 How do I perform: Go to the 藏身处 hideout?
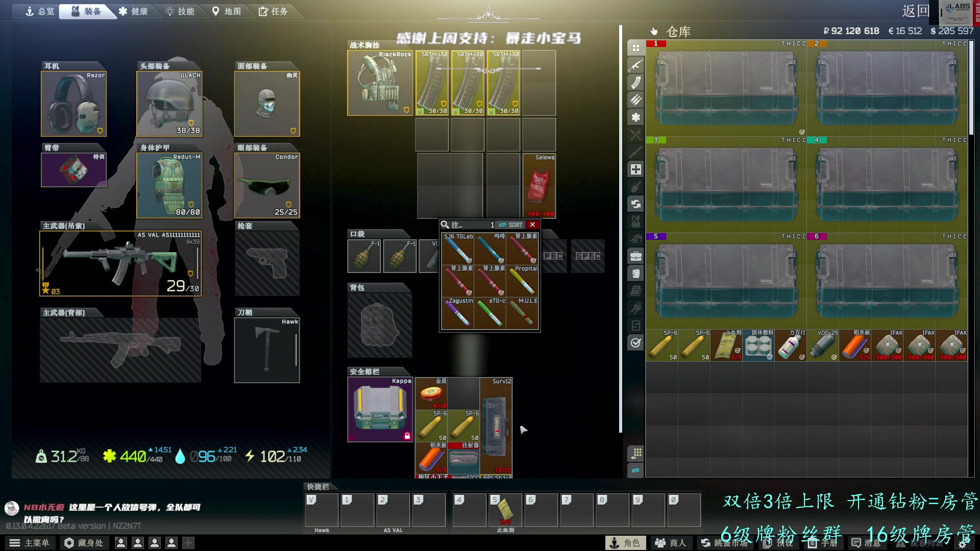tap(84, 543)
